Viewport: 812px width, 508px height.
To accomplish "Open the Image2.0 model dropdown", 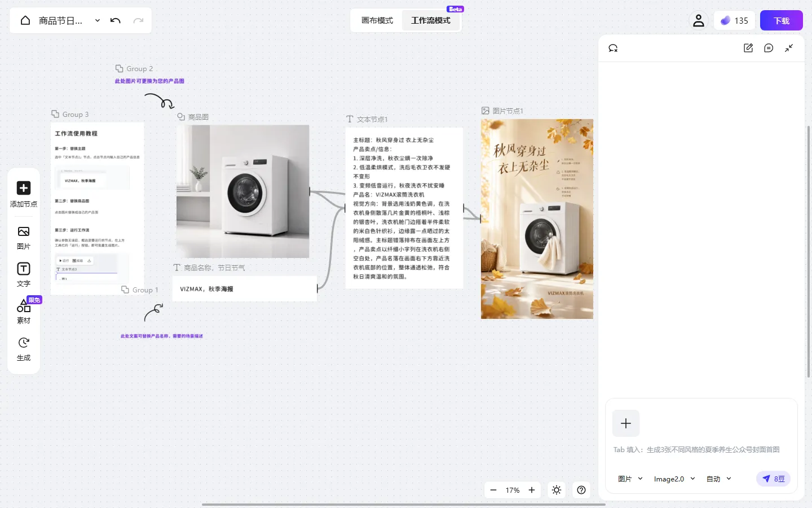I will point(674,479).
